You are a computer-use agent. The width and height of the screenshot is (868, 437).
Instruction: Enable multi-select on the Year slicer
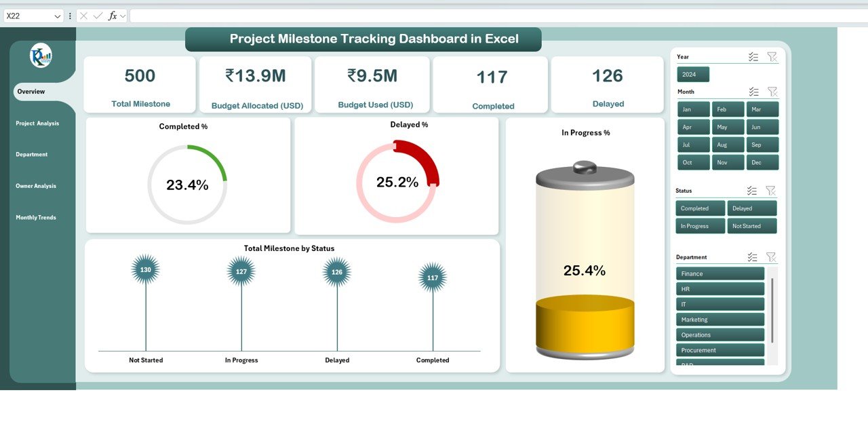point(753,57)
